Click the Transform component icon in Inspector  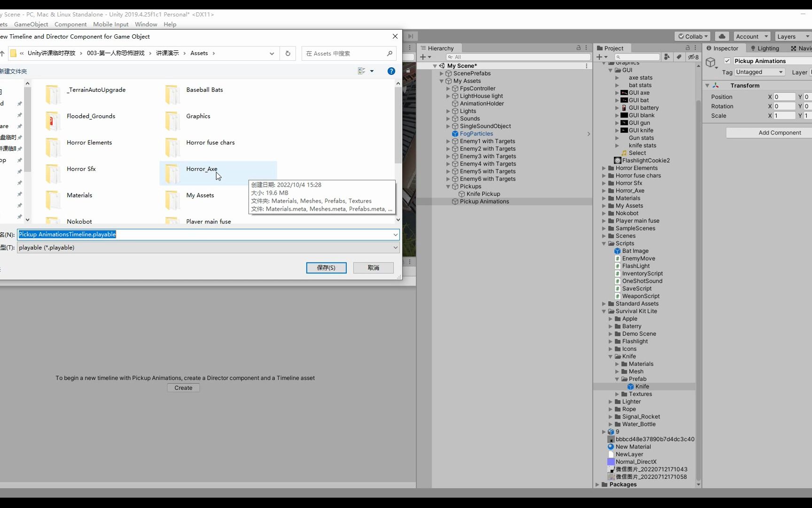716,86
